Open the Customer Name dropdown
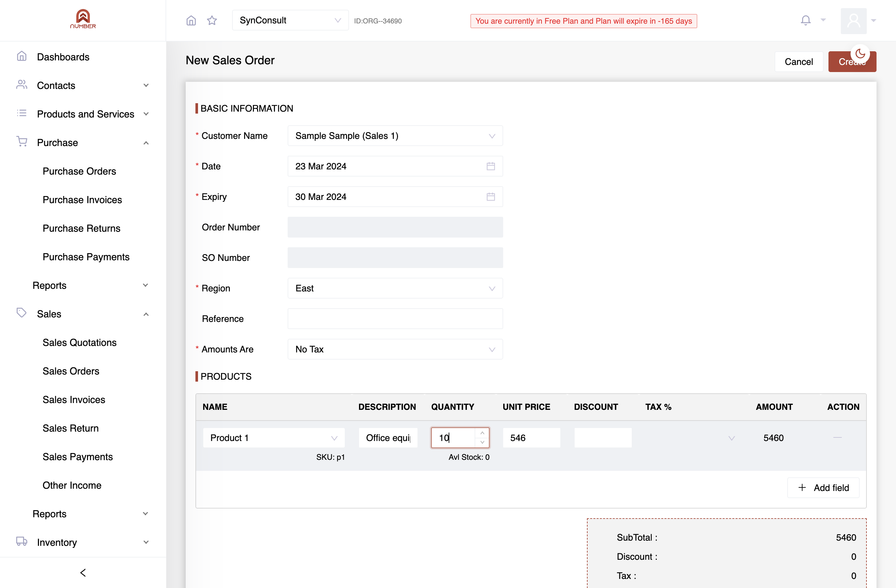The width and height of the screenshot is (896, 588). [395, 136]
